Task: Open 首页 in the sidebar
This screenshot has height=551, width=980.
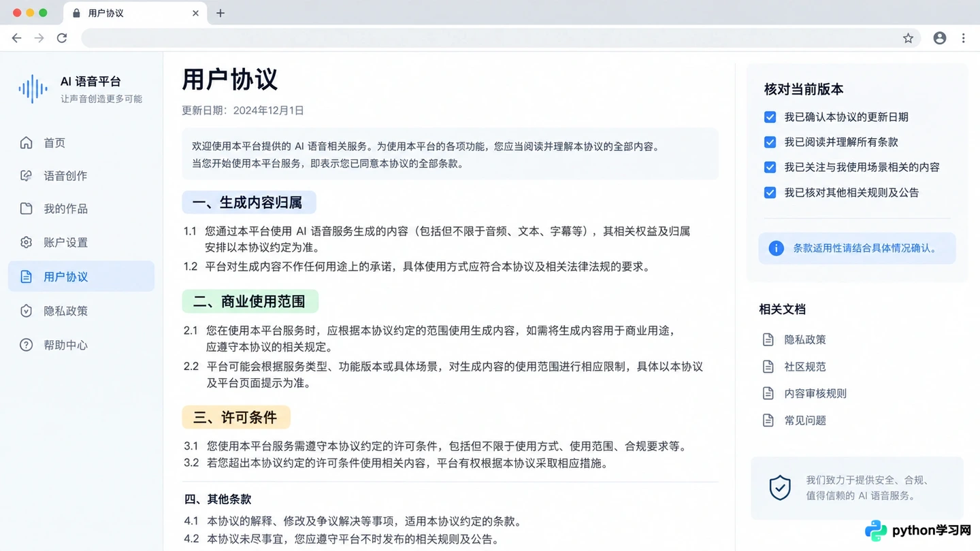Action: pos(81,143)
